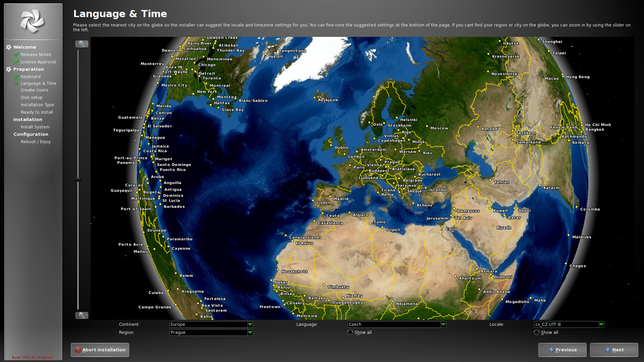Choose Hong Kong on the globe
The width and height of the screenshot is (644, 362).
(x=563, y=75)
